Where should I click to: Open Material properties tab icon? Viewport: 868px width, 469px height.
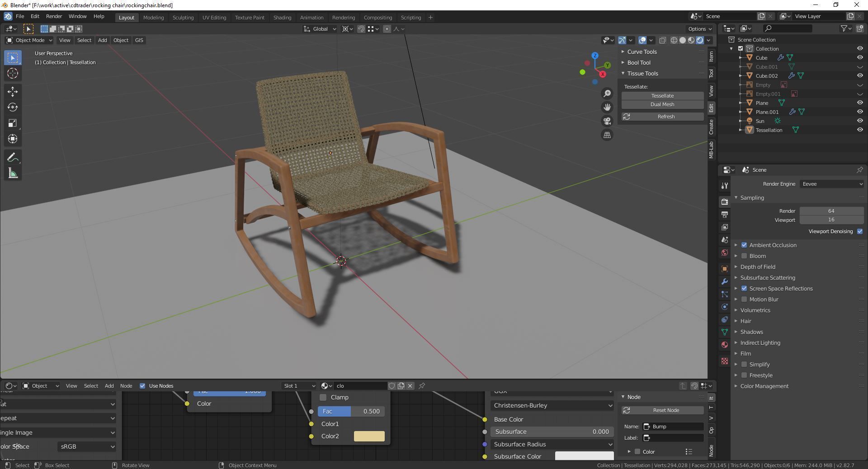tap(725, 345)
